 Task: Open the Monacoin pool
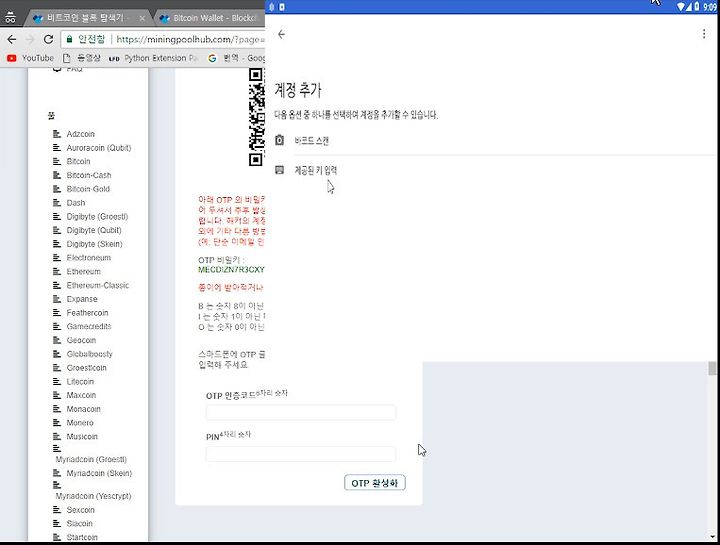coord(84,409)
